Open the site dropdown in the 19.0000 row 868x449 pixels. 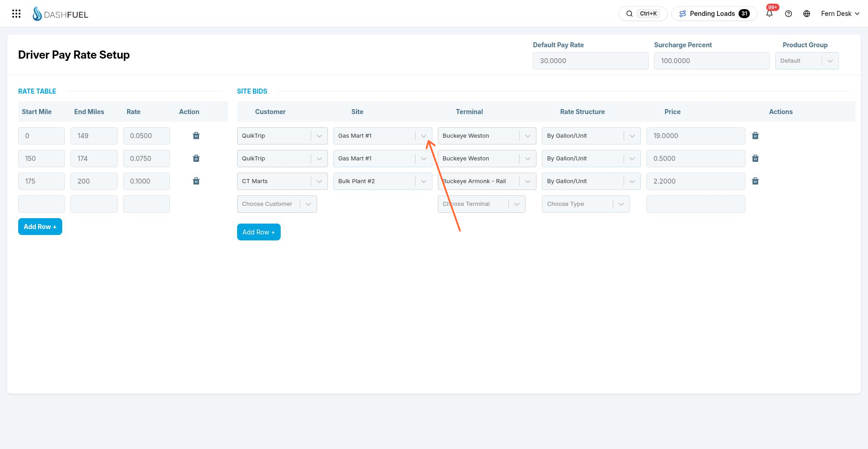(382, 136)
